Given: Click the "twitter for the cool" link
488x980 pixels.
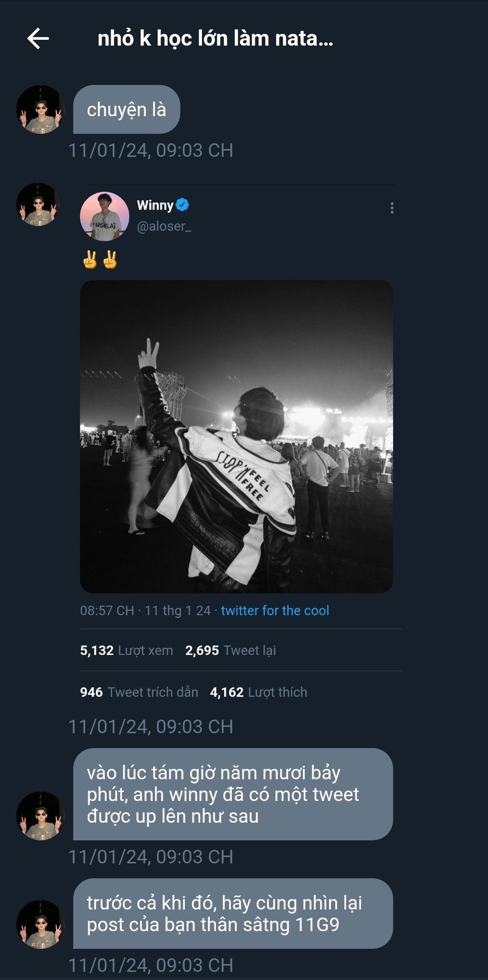Looking at the screenshot, I should (x=275, y=610).
